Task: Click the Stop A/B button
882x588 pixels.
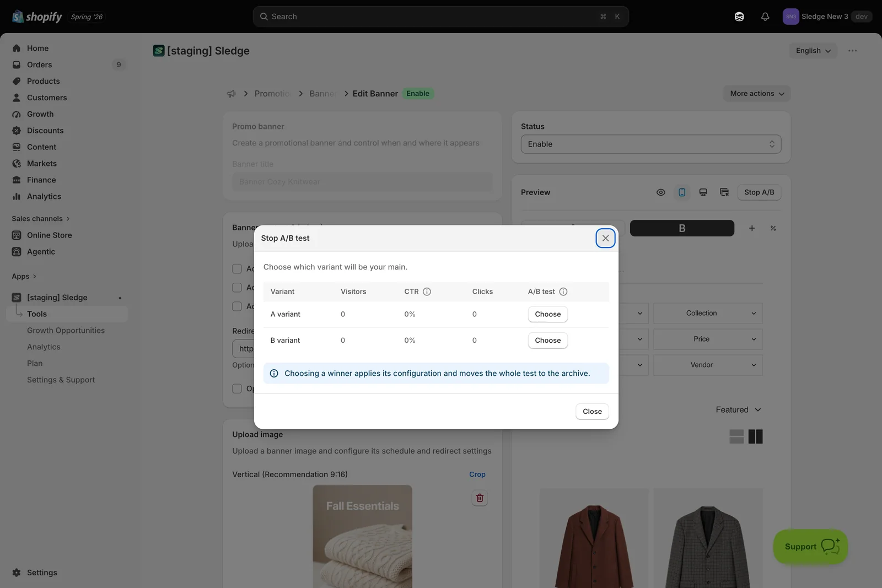Action: click(759, 192)
